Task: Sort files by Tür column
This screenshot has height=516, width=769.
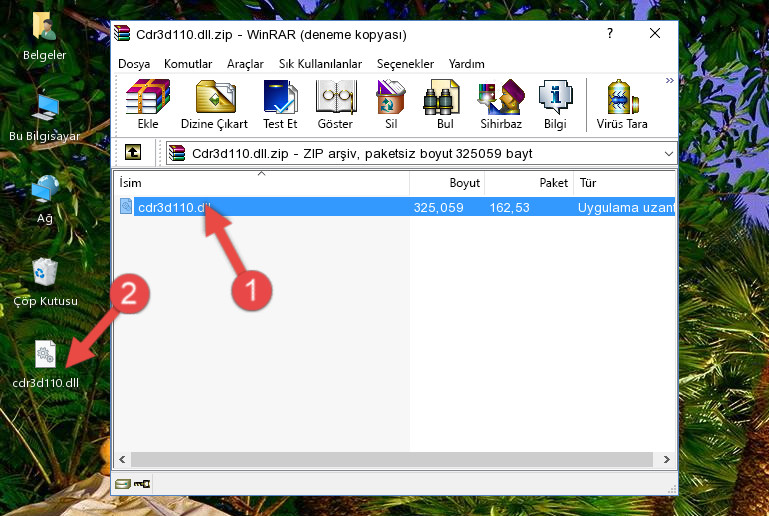Action: coord(624,183)
